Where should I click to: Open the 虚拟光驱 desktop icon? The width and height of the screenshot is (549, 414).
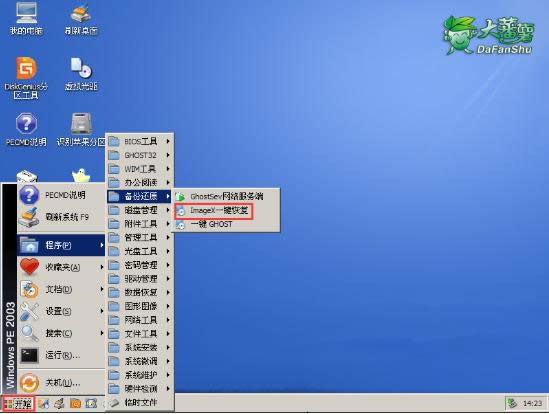coord(81,74)
